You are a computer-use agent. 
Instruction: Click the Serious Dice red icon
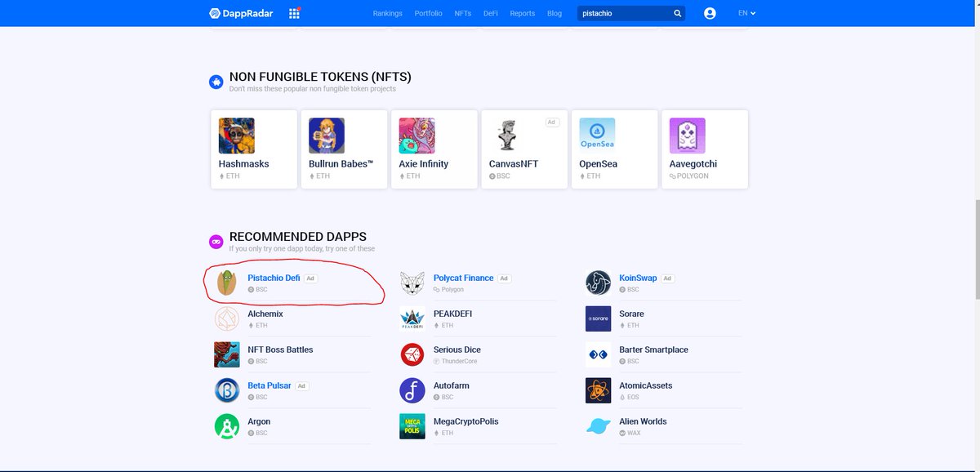(x=412, y=355)
